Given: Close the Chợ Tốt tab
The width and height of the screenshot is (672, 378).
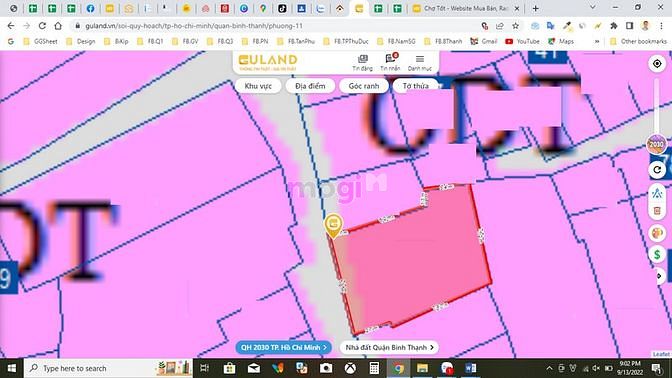Looking at the screenshot, I should tap(517, 8).
